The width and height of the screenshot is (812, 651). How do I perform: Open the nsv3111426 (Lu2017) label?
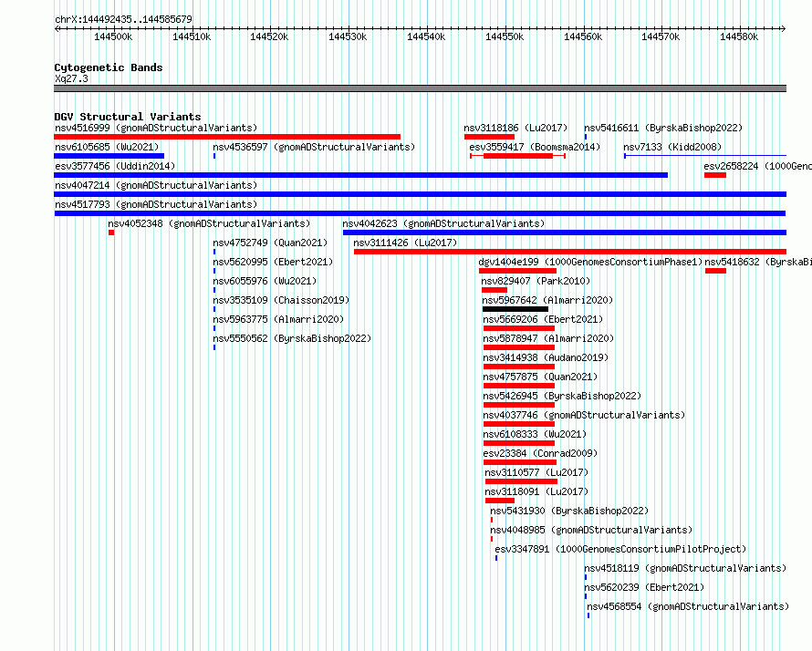click(x=405, y=243)
